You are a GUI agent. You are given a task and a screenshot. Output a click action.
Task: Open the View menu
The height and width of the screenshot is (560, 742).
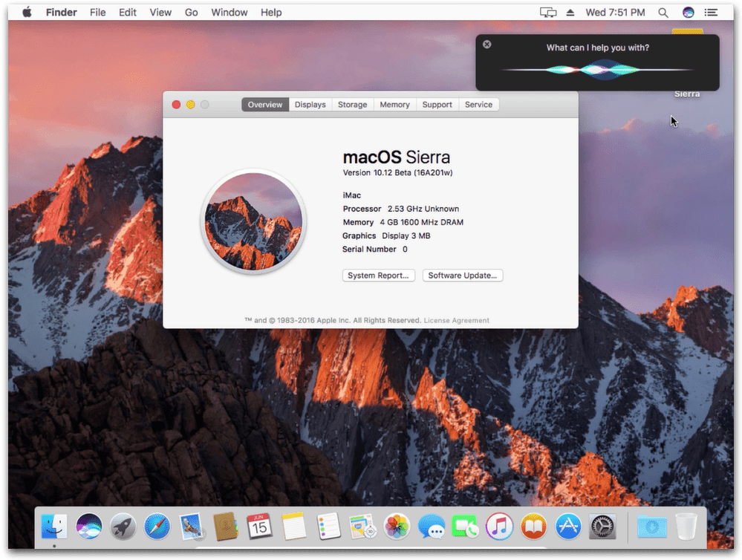coord(160,13)
